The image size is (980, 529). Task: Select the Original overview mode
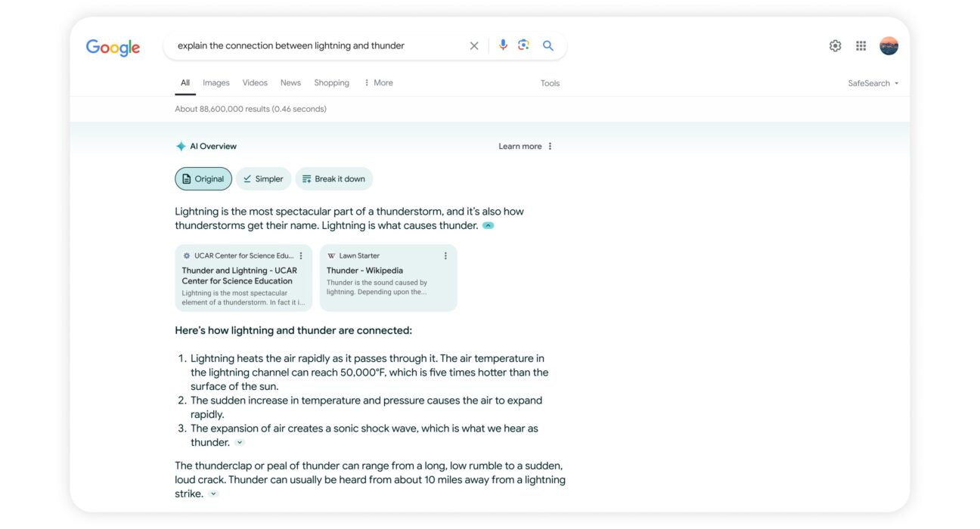click(x=203, y=179)
